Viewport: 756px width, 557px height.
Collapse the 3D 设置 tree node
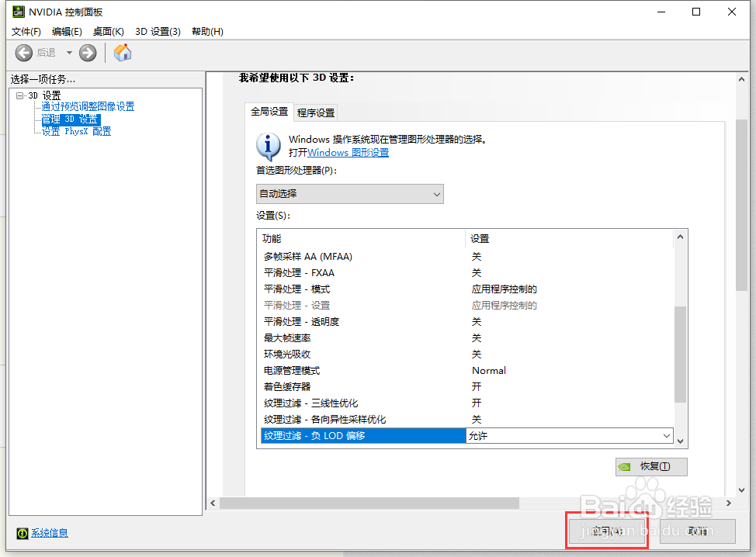coord(19,95)
